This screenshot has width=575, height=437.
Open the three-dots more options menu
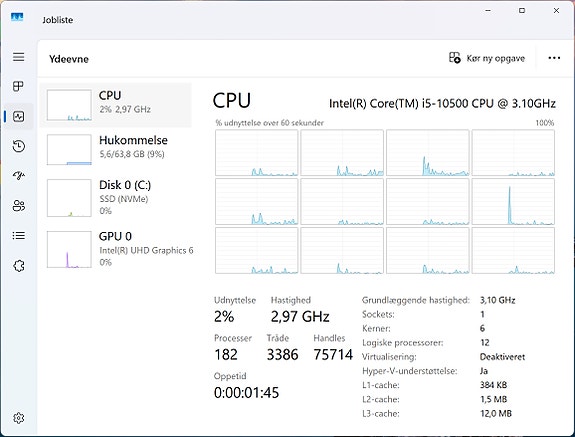[554, 58]
